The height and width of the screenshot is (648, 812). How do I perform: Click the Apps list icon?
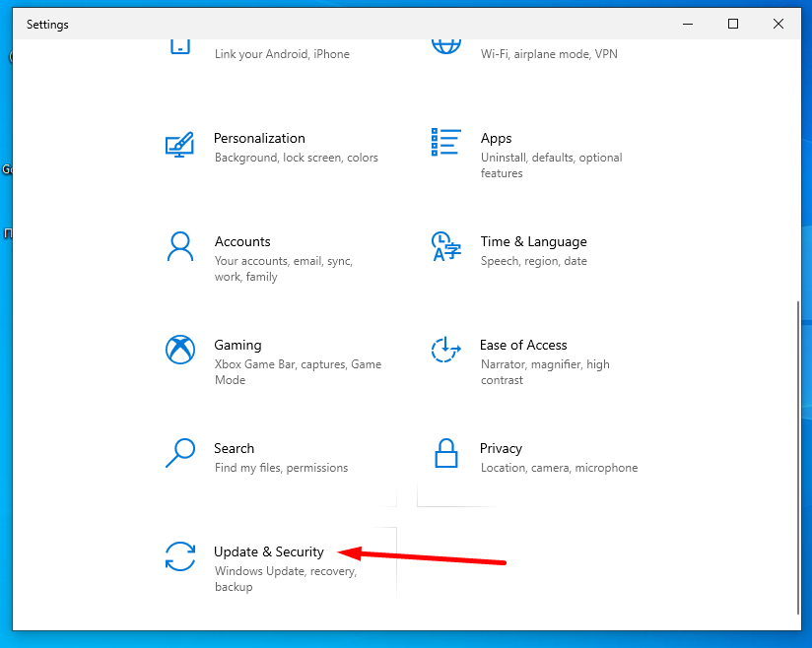coord(446,142)
